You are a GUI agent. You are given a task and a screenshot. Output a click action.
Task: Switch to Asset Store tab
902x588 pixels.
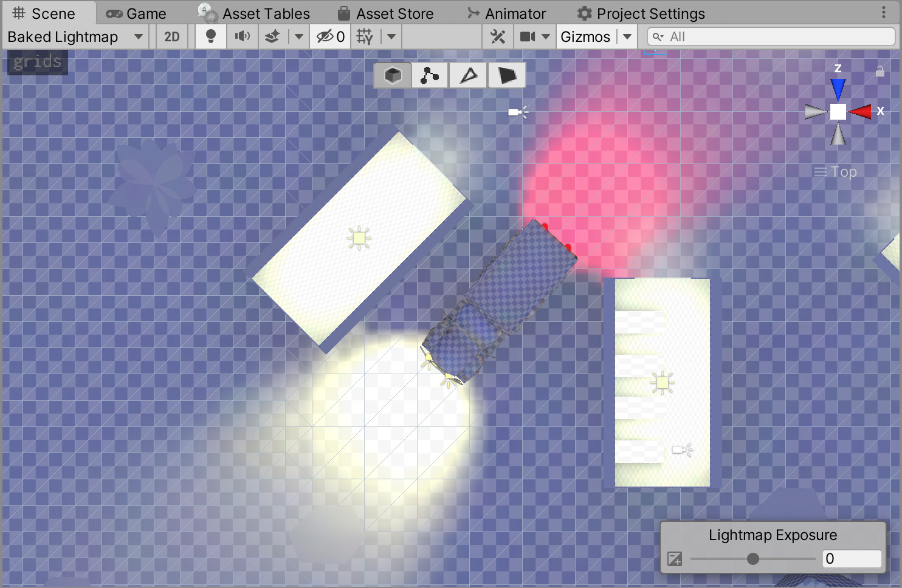[x=385, y=13]
